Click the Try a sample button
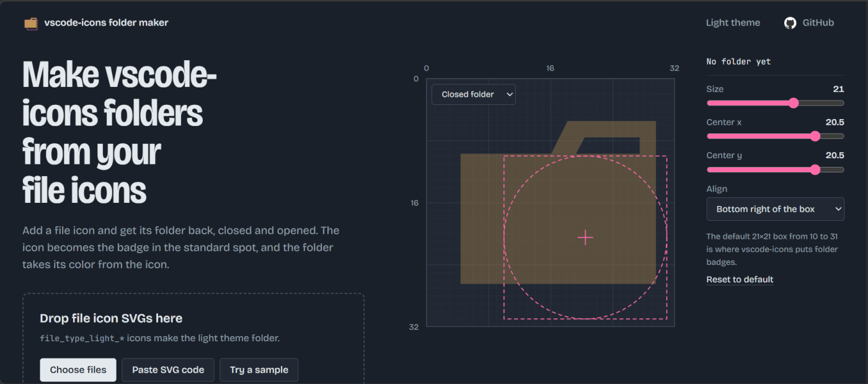 pos(259,370)
